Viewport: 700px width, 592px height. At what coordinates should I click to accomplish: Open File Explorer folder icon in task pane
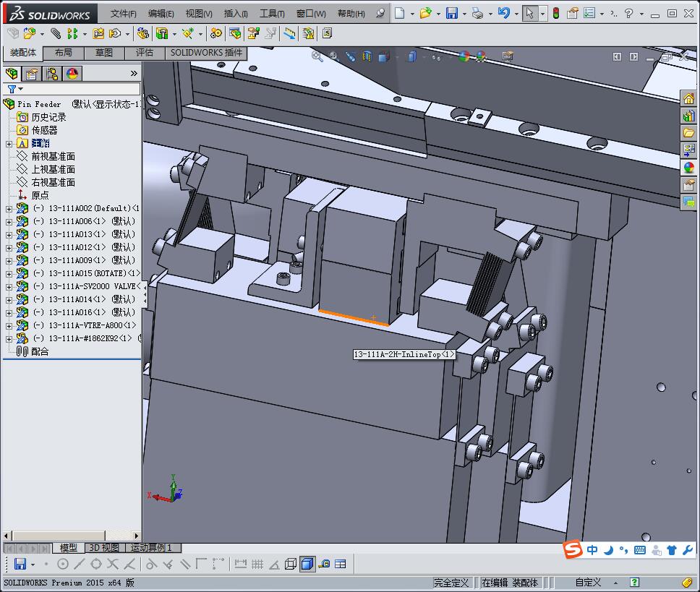pyautogui.click(x=689, y=132)
